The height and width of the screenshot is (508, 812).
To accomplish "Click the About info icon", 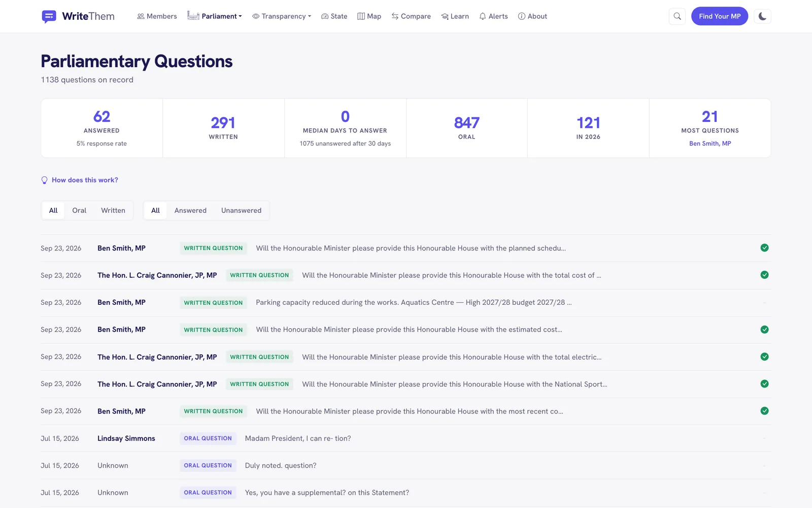I will (x=522, y=16).
